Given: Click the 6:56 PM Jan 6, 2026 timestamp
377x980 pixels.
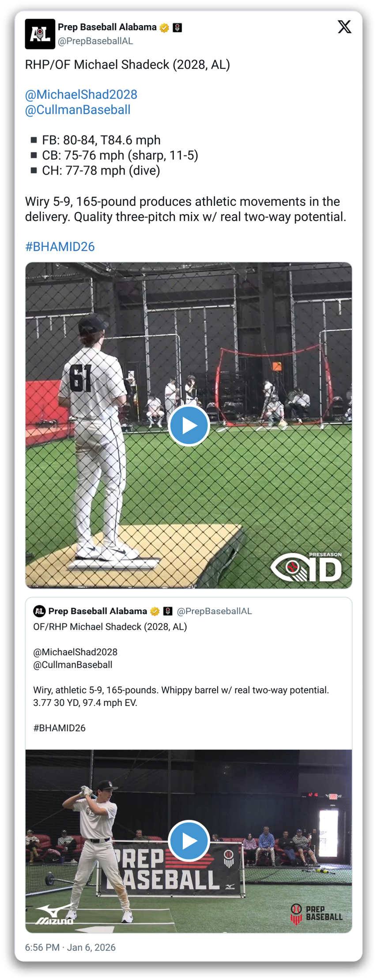Looking at the screenshot, I should pos(70,947).
